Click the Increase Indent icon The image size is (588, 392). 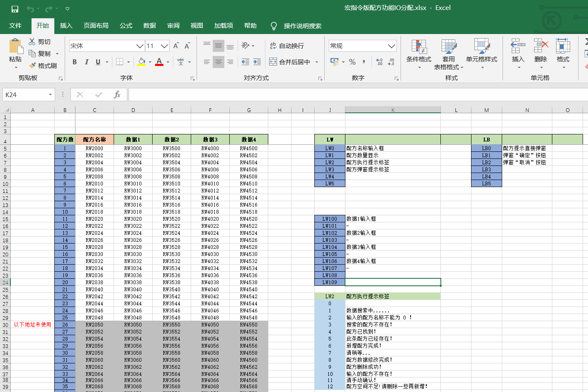pyautogui.click(x=257, y=62)
